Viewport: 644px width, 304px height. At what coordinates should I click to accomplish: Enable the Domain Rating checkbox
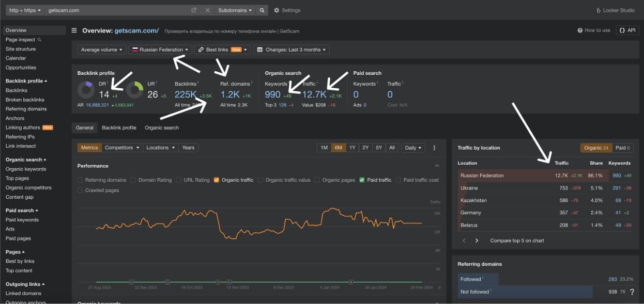pyautogui.click(x=133, y=180)
